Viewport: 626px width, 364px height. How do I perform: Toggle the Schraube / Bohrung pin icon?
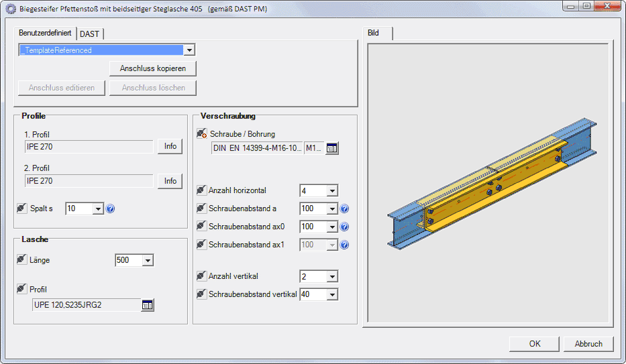tap(201, 133)
